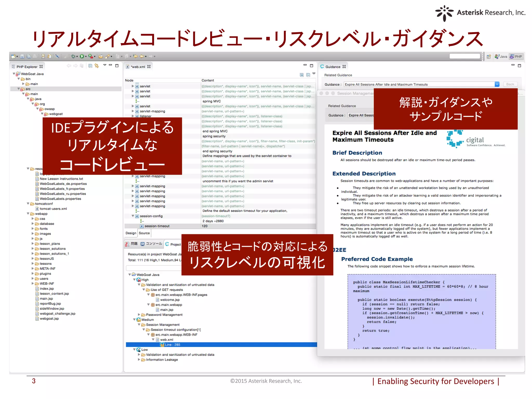
Task: Toggle Link with Editor in PHP Explorer
Action: (x=97, y=66)
